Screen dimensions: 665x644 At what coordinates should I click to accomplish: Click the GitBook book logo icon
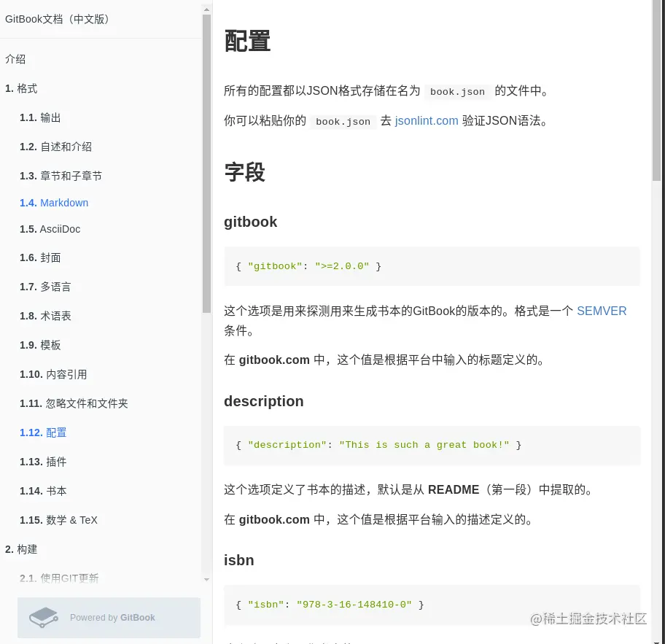pos(44,617)
